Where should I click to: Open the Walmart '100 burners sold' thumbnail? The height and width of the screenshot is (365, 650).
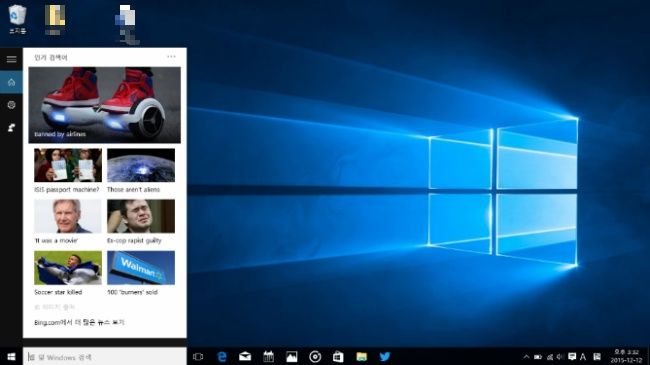click(141, 268)
